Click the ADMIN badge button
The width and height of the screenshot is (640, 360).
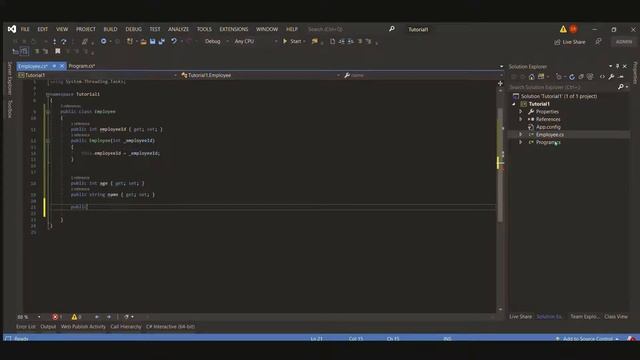pyautogui.click(x=624, y=42)
